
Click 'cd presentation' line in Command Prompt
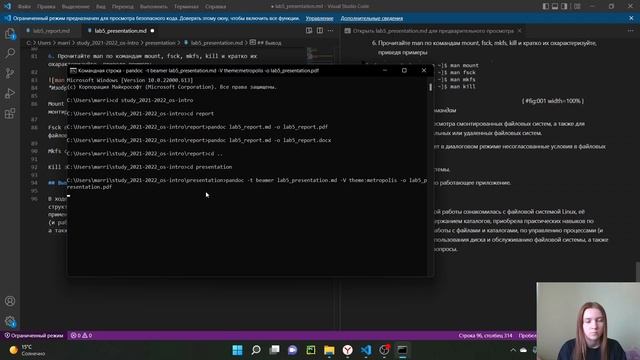click(149, 167)
